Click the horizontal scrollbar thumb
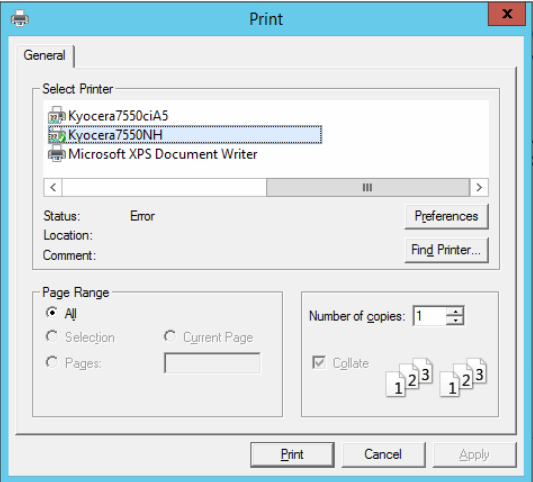The image size is (533, 482). pos(368,187)
